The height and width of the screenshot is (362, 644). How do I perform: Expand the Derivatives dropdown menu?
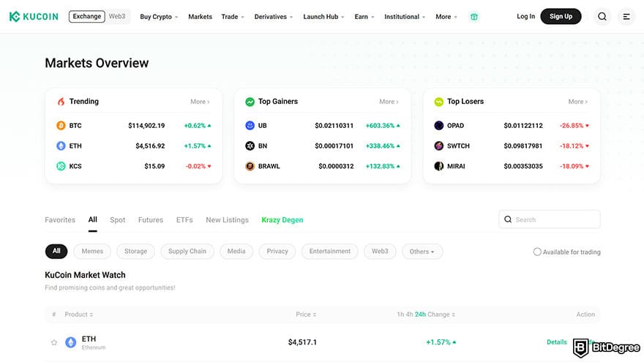[x=274, y=17]
